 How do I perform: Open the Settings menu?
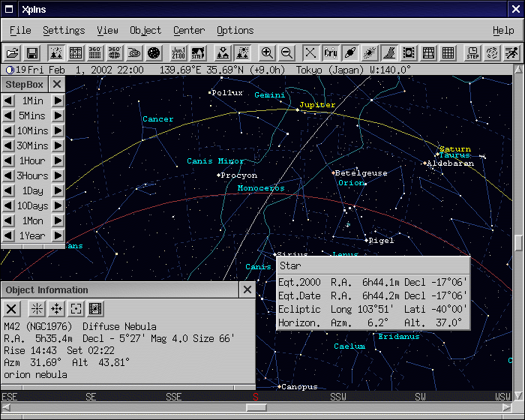click(64, 30)
